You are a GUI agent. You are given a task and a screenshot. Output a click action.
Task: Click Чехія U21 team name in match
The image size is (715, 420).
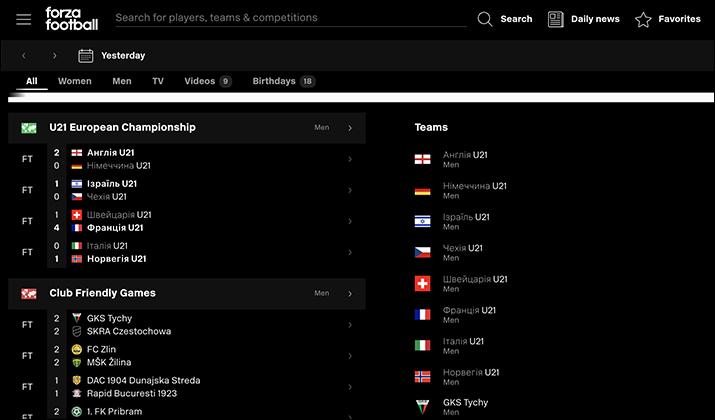[x=107, y=197]
